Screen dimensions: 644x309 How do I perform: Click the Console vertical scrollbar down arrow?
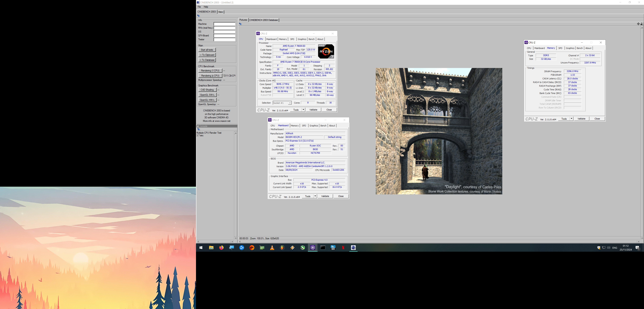point(236,238)
